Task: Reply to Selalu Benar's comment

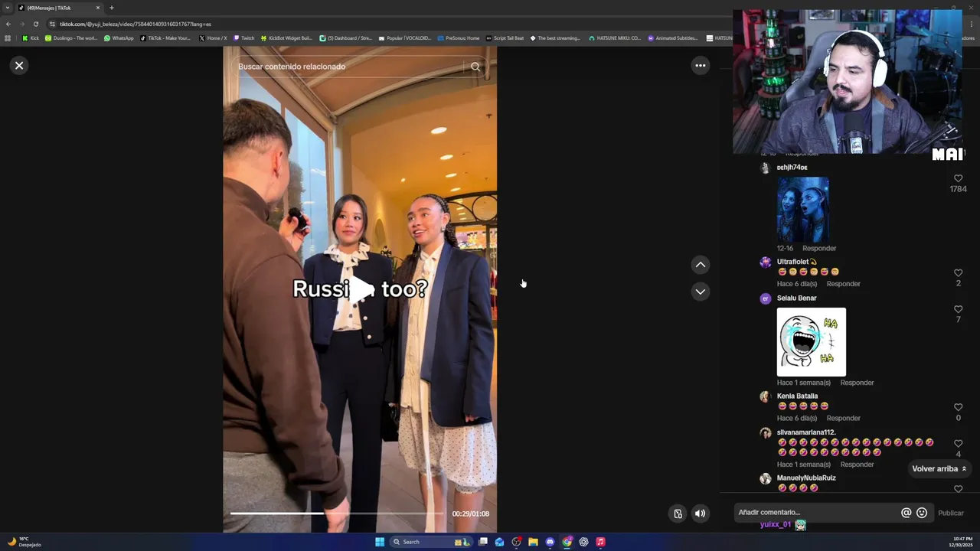Action: click(x=857, y=383)
